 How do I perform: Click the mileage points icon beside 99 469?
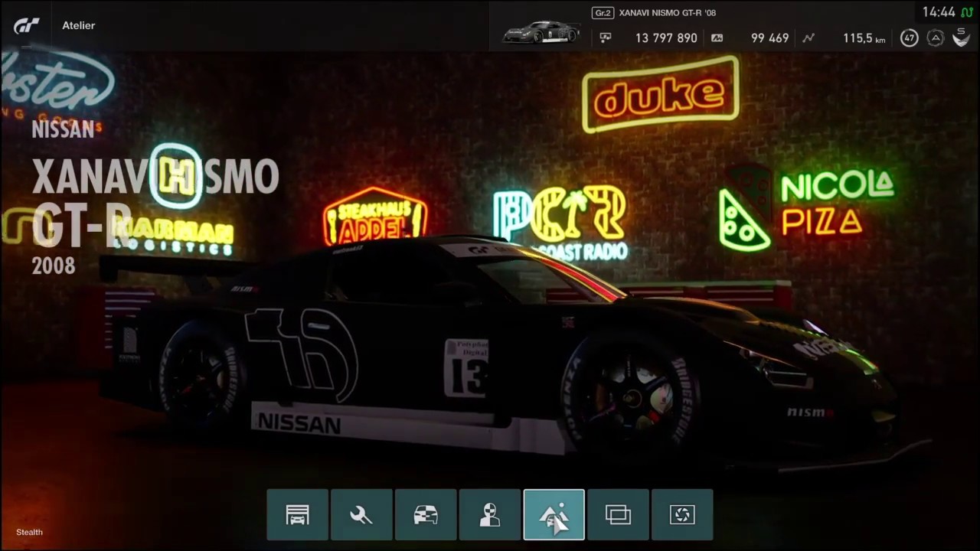coord(717,37)
